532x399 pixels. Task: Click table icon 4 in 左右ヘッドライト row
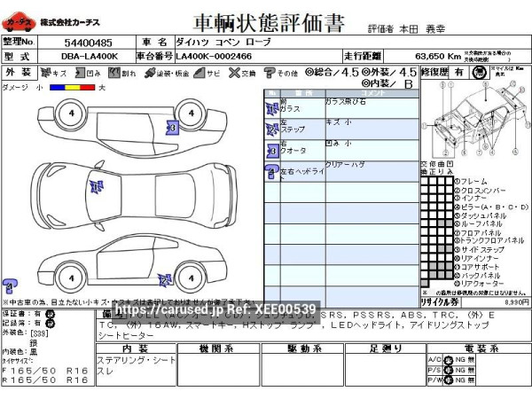pyautogui.click(x=272, y=172)
